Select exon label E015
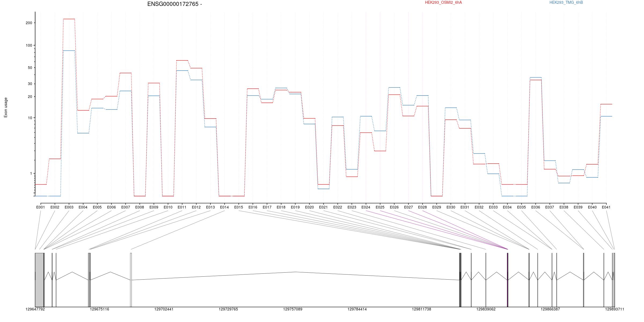Viewport: 644px width, 322px height. pyautogui.click(x=239, y=207)
